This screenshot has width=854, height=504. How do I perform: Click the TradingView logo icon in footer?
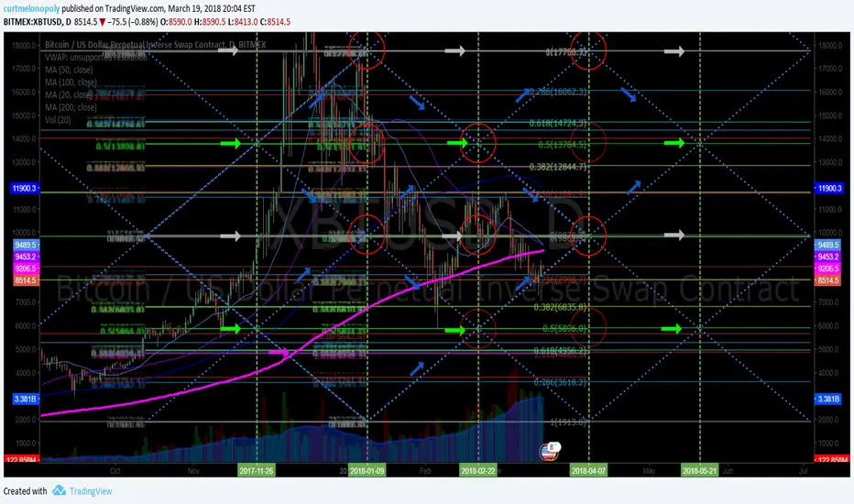point(59,491)
